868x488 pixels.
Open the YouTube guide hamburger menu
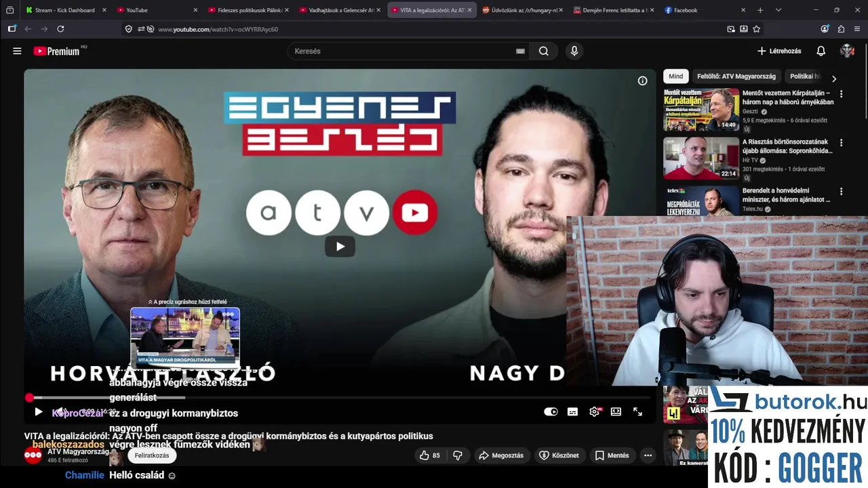(17, 51)
